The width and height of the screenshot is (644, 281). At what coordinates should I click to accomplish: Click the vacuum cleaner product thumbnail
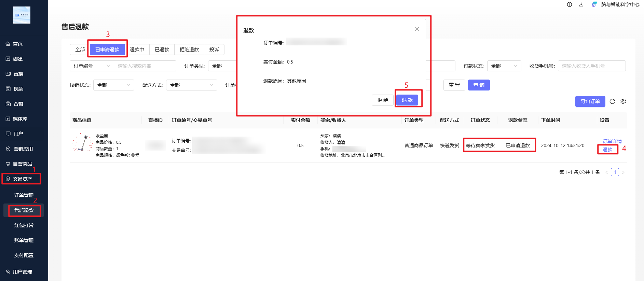pos(82,143)
